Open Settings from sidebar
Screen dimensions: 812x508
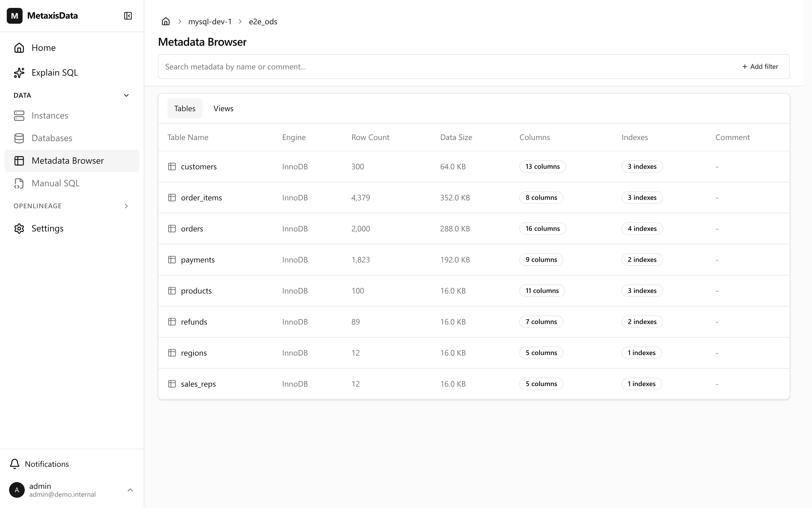pos(72,229)
